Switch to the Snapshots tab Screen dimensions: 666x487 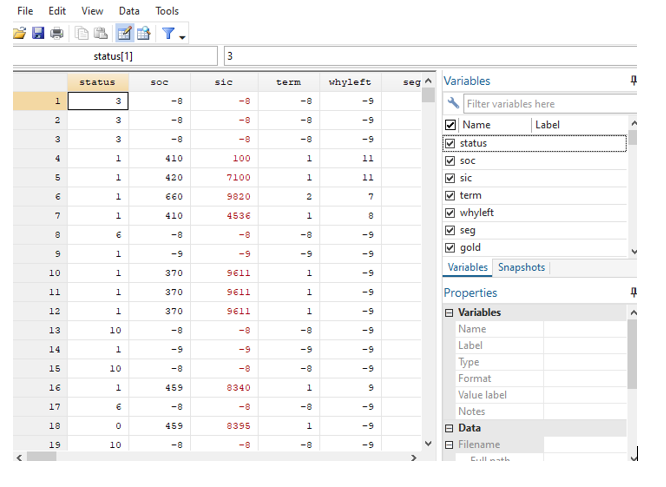(521, 267)
